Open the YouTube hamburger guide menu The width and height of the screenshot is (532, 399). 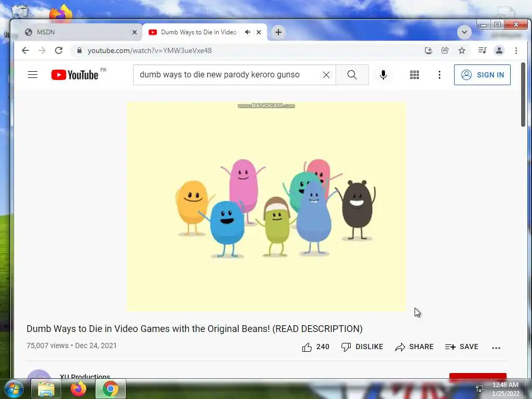tap(33, 75)
